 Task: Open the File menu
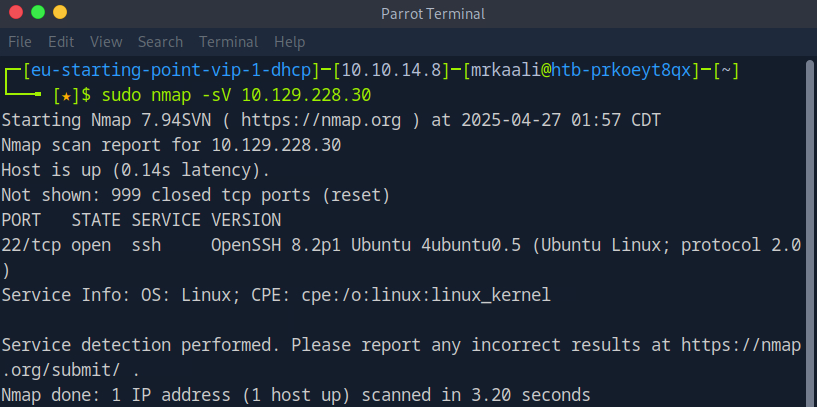pos(20,42)
